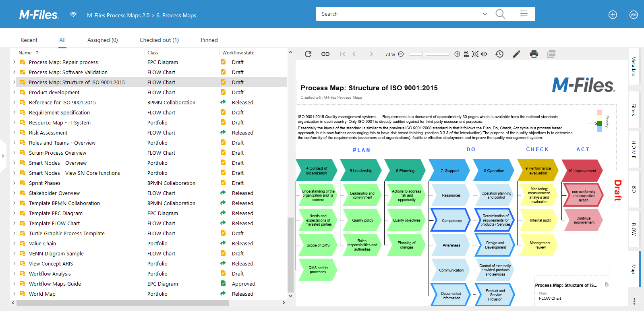This screenshot has height=311, width=644.
Task: Click the refresh icon in preview toolbar
Action: click(308, 54)
